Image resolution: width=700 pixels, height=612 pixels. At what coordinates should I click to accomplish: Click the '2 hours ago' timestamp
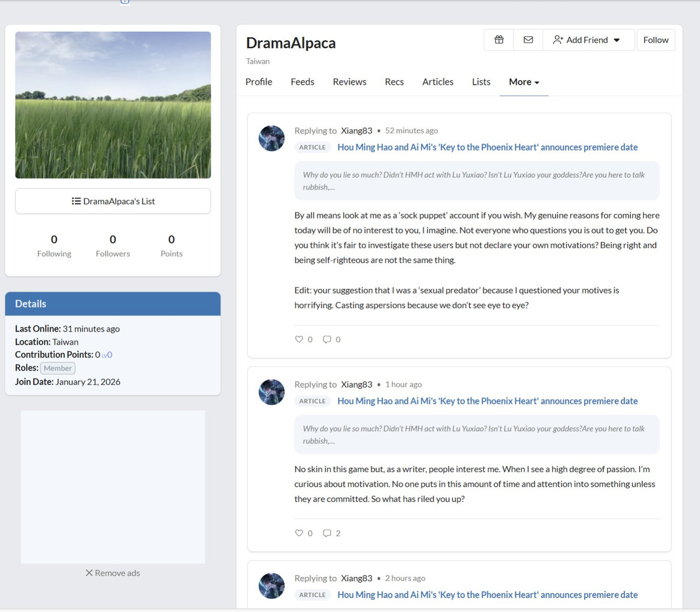coord(405,578)
